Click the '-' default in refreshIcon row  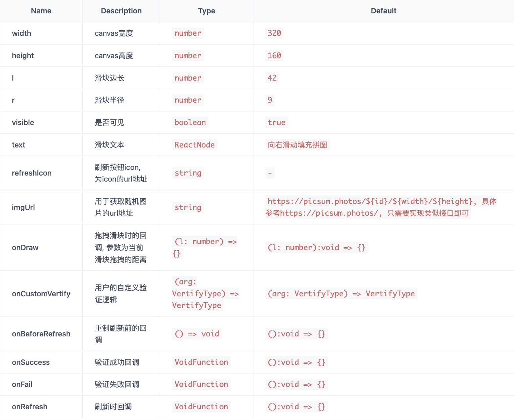[270, 173]
